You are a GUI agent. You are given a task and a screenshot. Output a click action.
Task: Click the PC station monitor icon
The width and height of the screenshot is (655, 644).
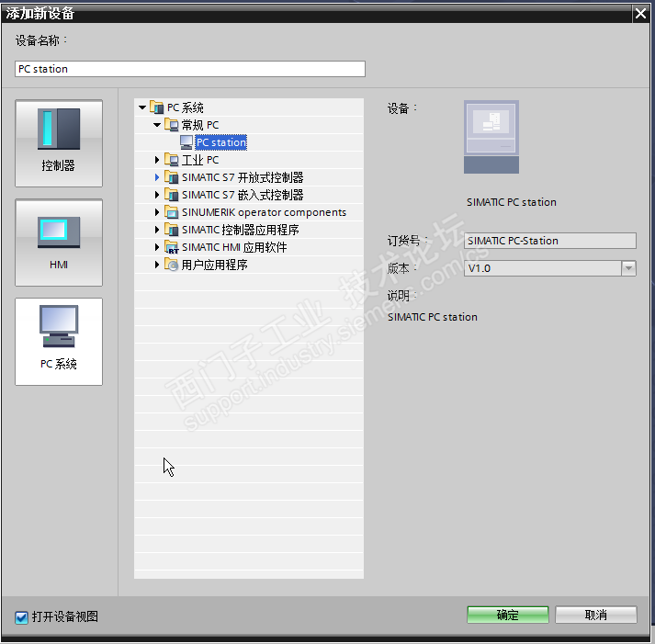tap(186, 142)
